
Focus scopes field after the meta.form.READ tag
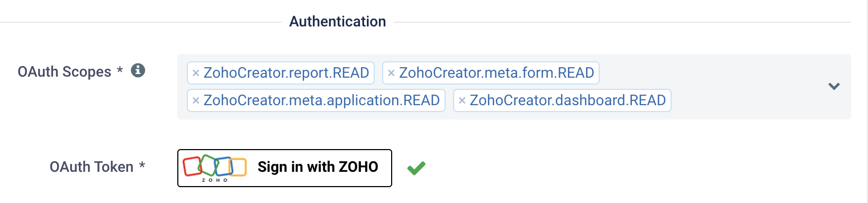tap(709, 73)
